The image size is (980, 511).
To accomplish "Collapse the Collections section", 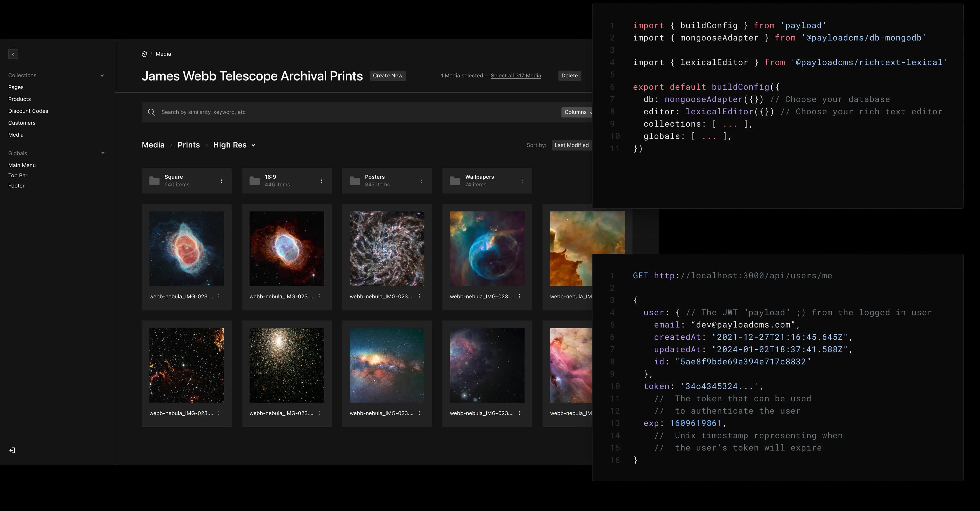I will click(x=102, y=75).
